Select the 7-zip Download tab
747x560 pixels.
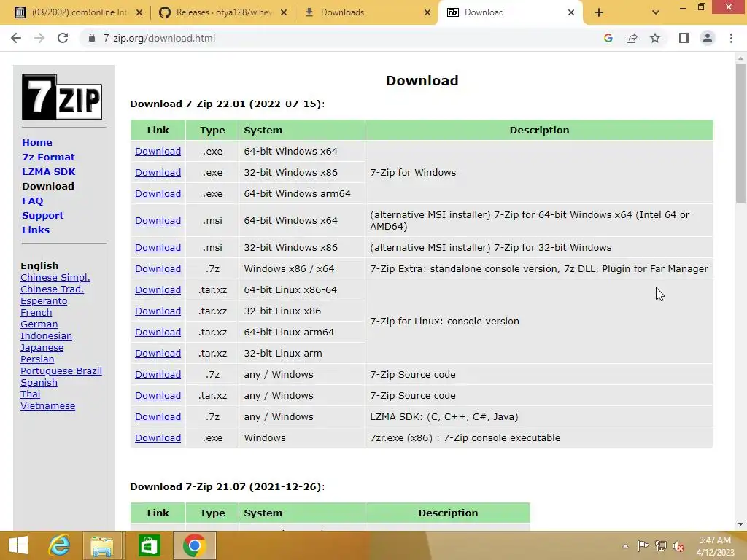point(511,12)
